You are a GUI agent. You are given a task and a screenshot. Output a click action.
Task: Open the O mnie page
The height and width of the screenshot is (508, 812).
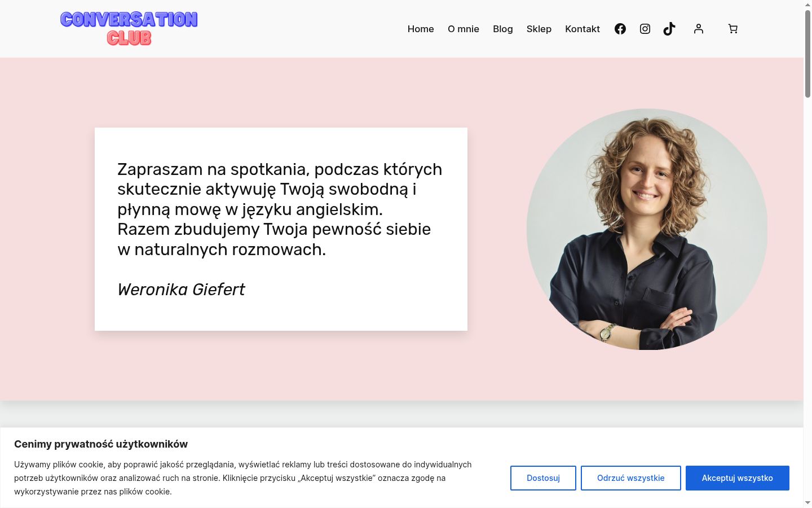[x=464, y=29]
